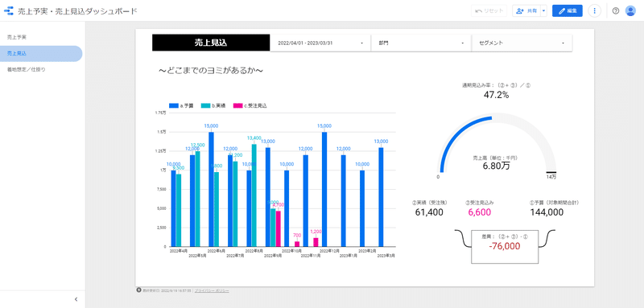Open the セグメント filter dropdown
The width and height of the screenshot is (644, 308).
(522, 43)
